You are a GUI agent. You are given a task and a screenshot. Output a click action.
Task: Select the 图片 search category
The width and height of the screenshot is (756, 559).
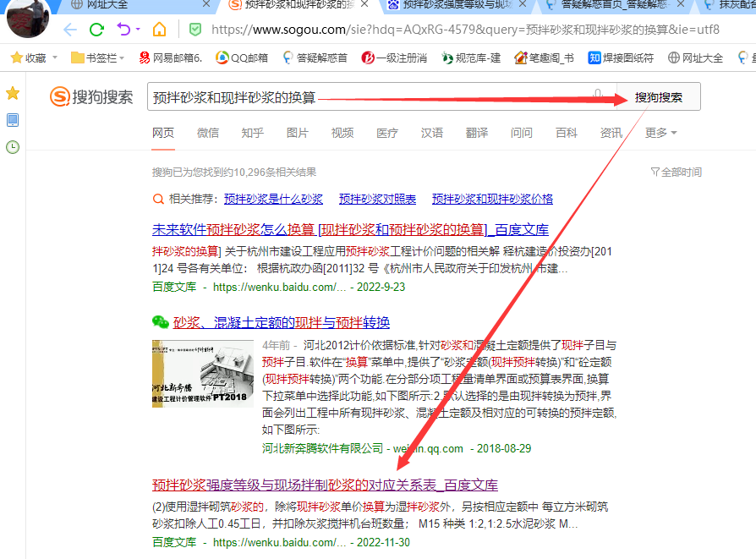point(298,133)
